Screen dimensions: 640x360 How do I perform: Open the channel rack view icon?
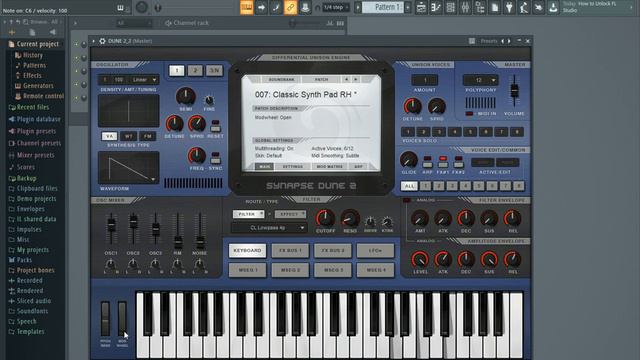click(450, 7)
